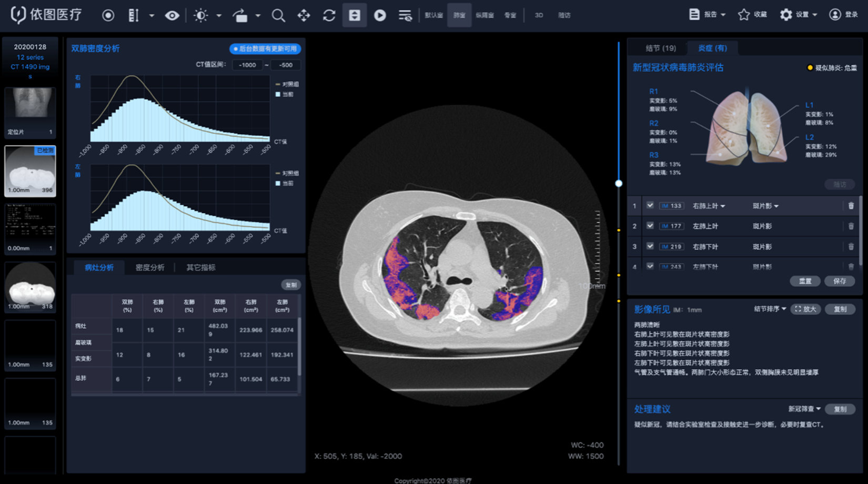The height and width of the screenshot is (484, 868).
Task: Click the 复制 button above lesion table
Action: 291,285
